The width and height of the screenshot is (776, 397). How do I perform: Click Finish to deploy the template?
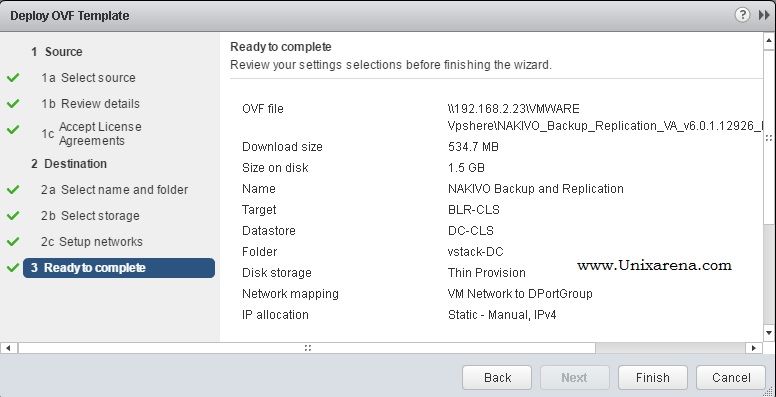pyautogui.click(x=653, y=378)
